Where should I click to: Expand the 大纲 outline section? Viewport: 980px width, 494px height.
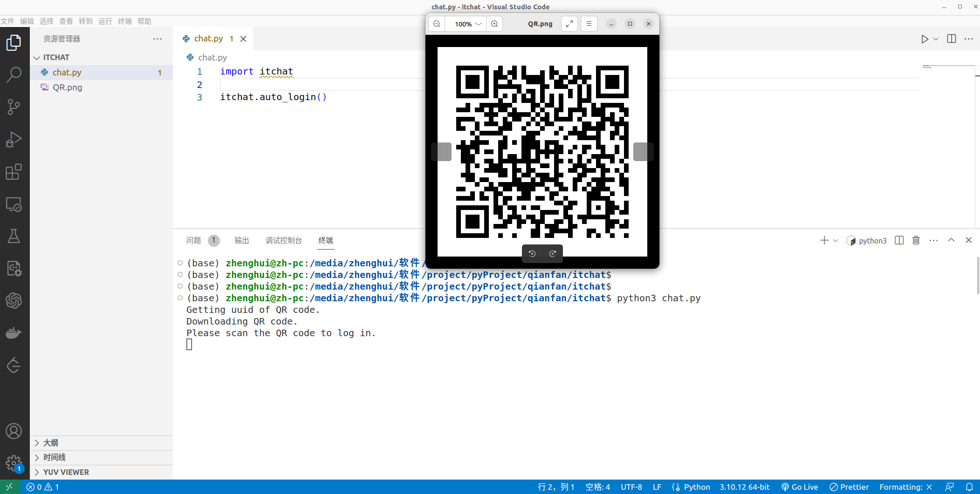click(101, 443)
